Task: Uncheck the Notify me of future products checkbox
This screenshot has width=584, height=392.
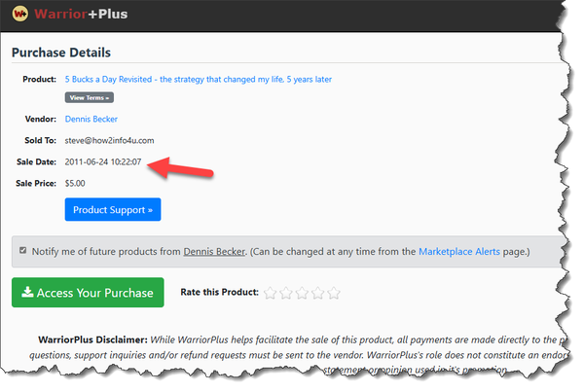Action: pos(23,251)
